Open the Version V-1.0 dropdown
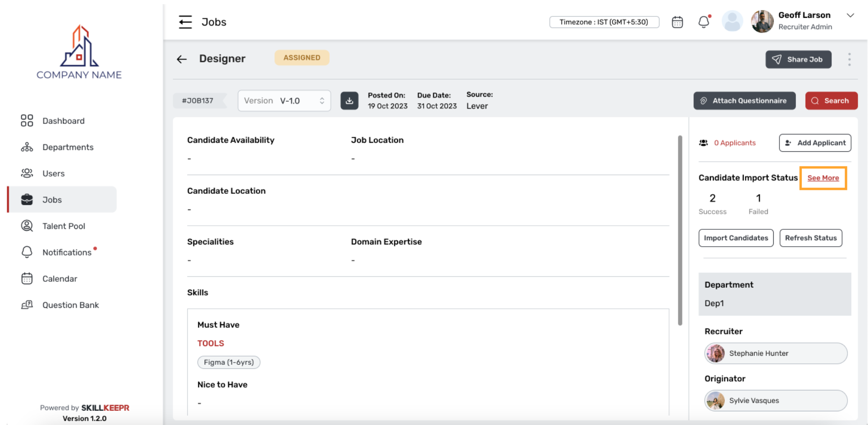The image size is (868, 425). [x=284, y=101]
